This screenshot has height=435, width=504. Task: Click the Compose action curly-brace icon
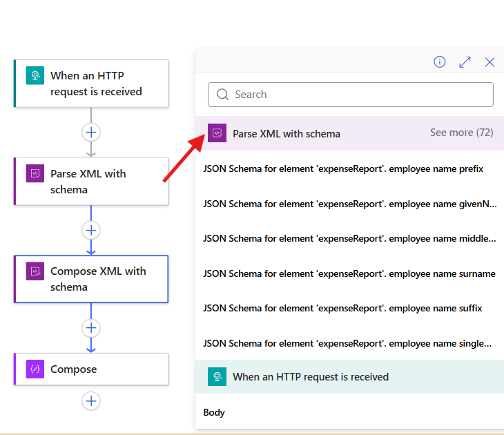(35, 369)
